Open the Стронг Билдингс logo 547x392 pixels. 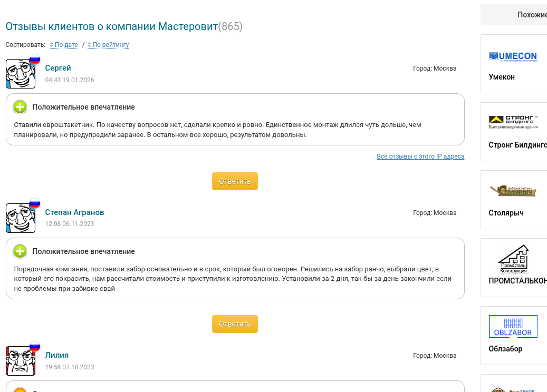[x=513, y=122]
